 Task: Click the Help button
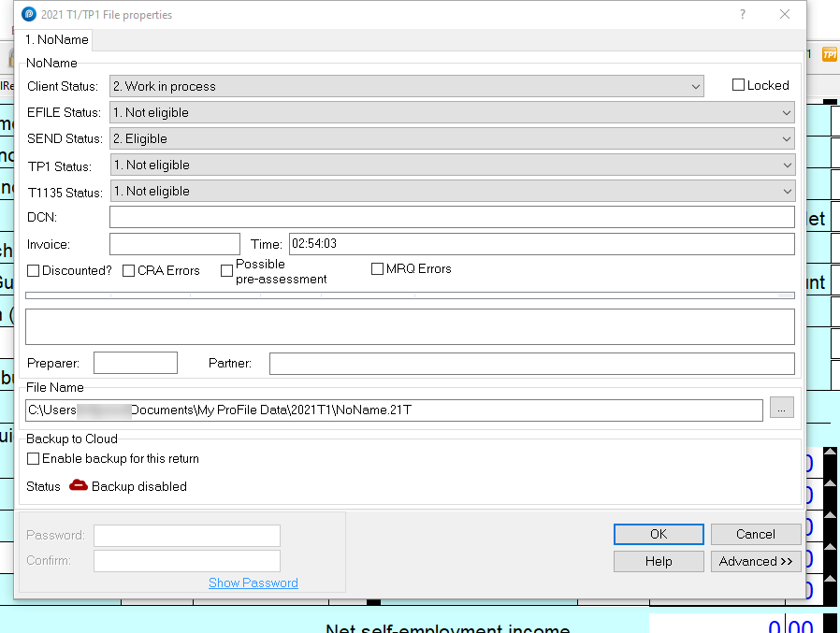pyautogui.click(x=659, y=561)
